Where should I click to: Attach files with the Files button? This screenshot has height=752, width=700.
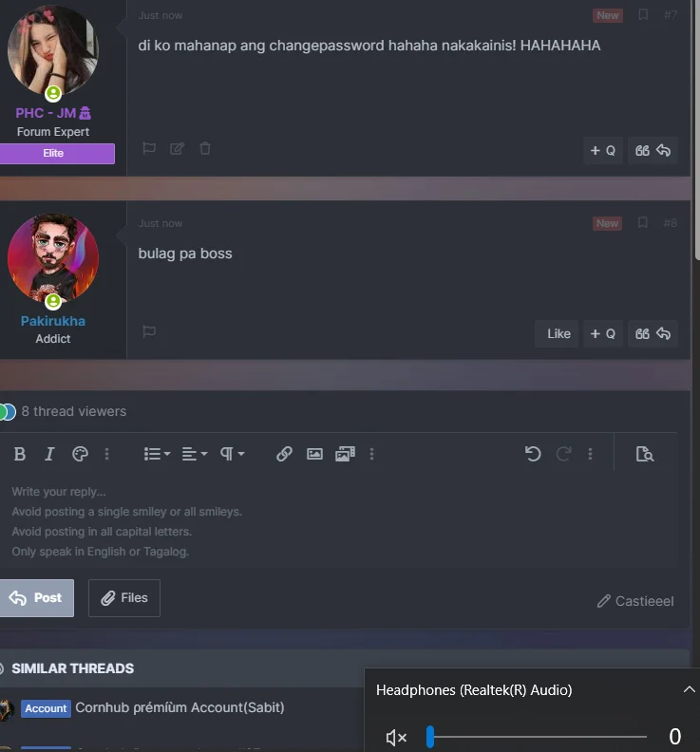coord(124,598)
